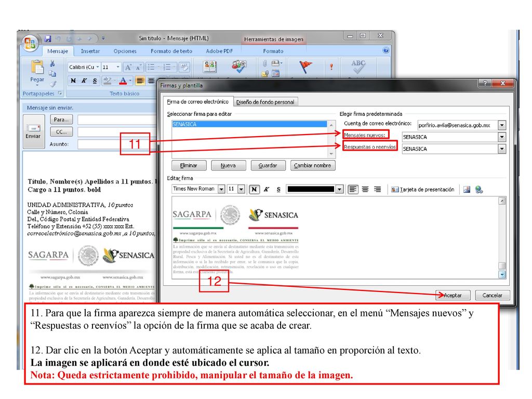Insert business card icon in ribbon
532x399 pixels.
pos(276,63)
